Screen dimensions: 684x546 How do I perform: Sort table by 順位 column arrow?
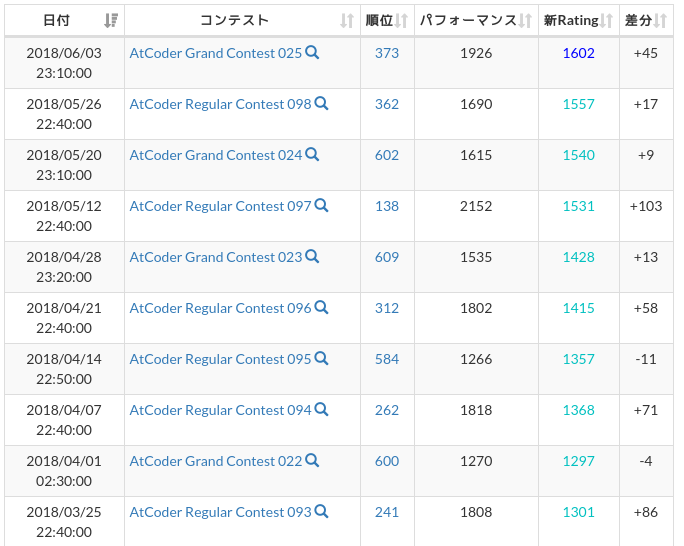(x=401, y=20)
